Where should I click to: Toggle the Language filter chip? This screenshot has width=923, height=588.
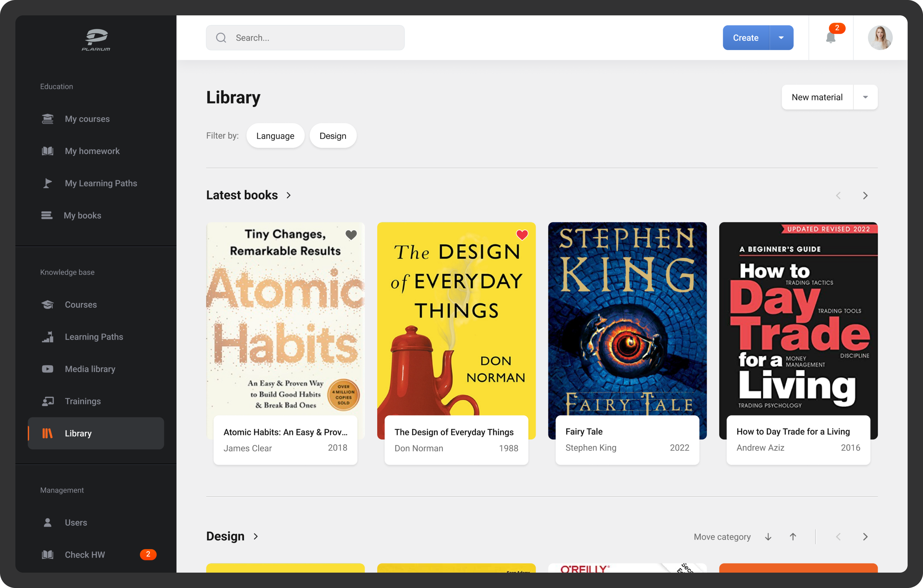click(275, 135)
